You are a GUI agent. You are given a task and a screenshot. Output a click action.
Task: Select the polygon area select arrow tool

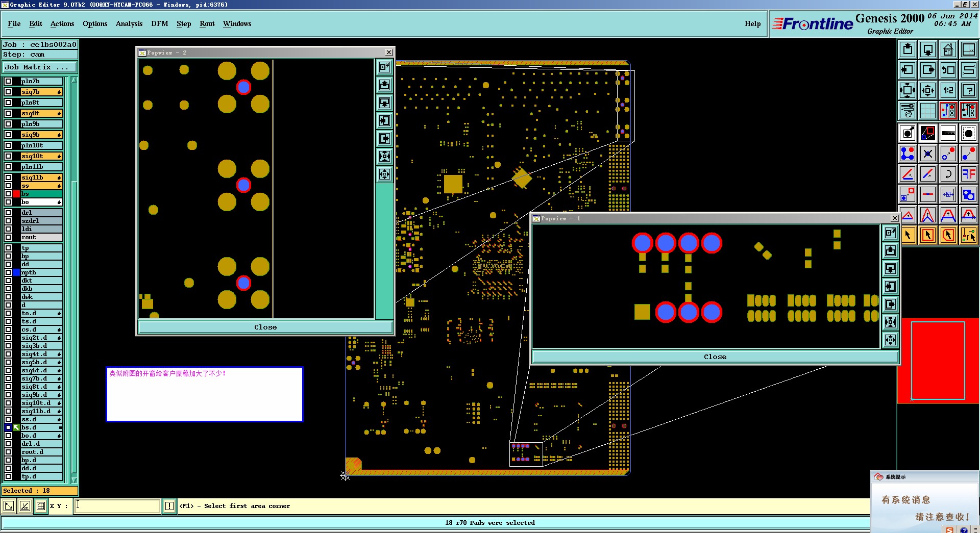[948, 235]
